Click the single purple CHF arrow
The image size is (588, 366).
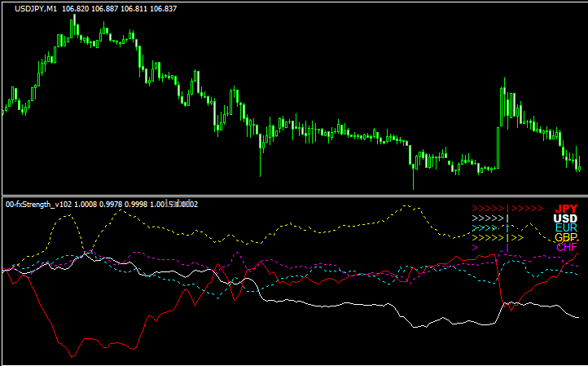[474, 247]
